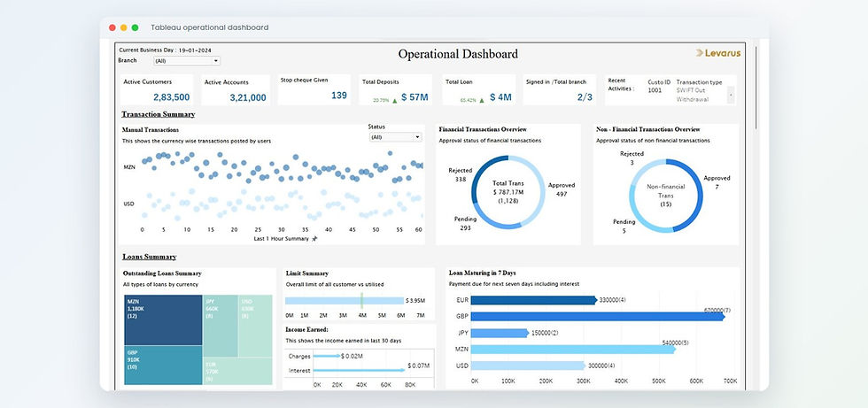Click the USD row label in scatter chart

coord(128,204)
